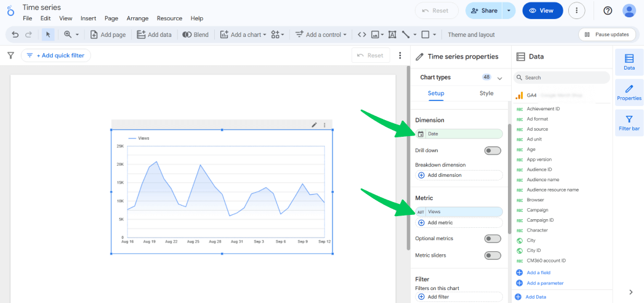The image size is (644, 303).
Task: Open the Filter bar side panel icon
Action: (x=629, y=123)
